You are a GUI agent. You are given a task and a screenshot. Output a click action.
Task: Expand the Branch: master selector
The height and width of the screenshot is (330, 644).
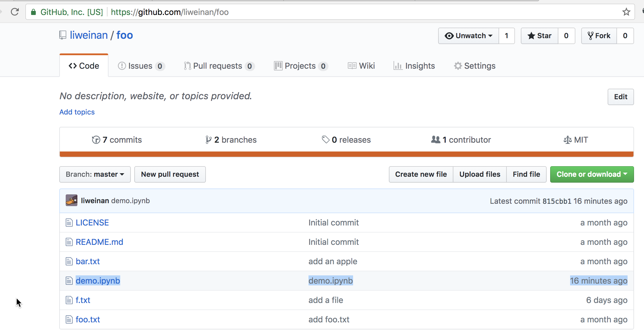(x=95, y=174)
